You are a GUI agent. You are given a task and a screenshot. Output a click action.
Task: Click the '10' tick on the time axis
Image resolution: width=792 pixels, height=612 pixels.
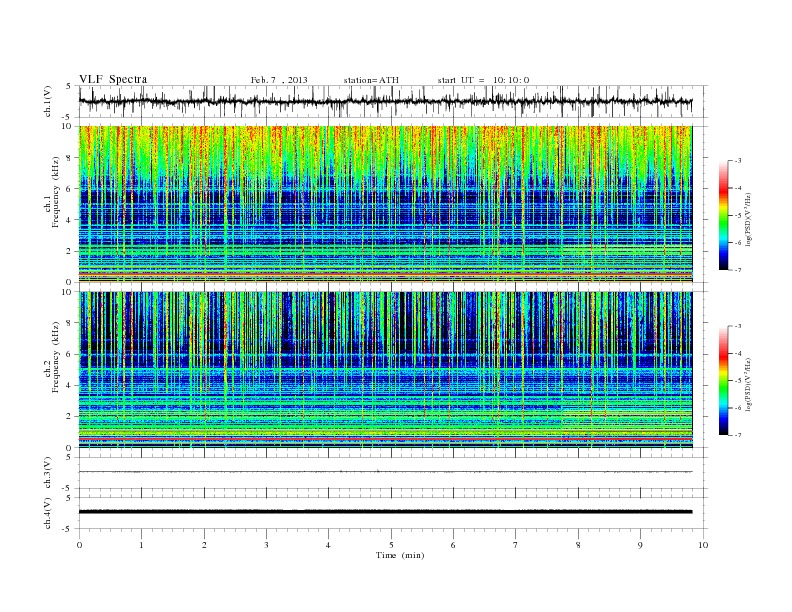coord(703,545)
